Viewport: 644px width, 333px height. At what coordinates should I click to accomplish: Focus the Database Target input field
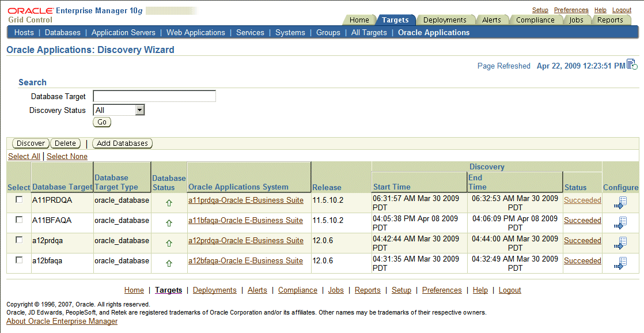click(x=154, y=96)
